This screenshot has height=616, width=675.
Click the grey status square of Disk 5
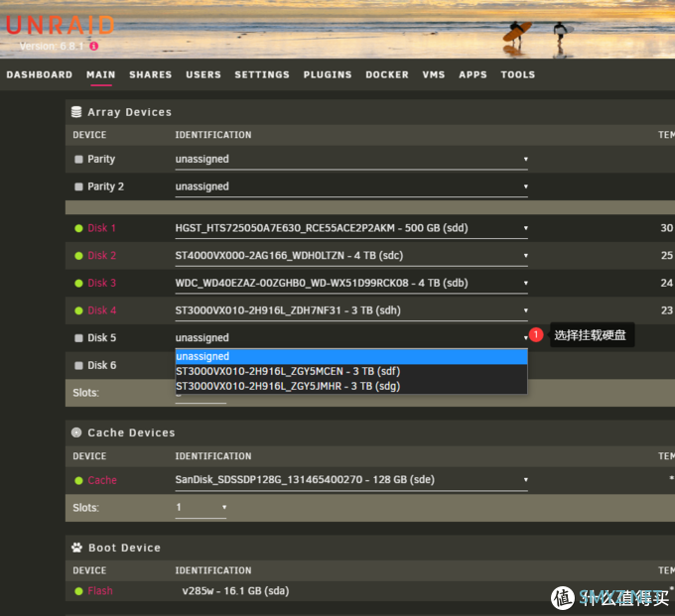[78, 338]
